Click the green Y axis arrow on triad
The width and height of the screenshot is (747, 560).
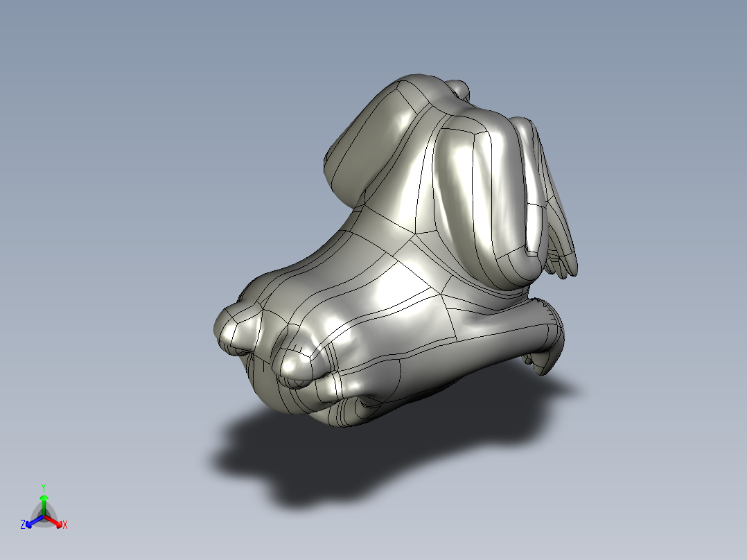pos(44,504)
